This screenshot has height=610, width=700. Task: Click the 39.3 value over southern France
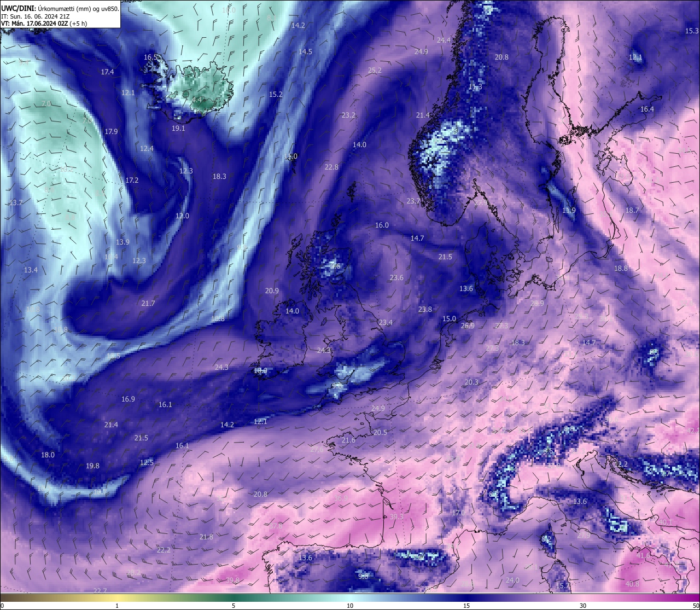pyautogui.click(x=397, y=516)
